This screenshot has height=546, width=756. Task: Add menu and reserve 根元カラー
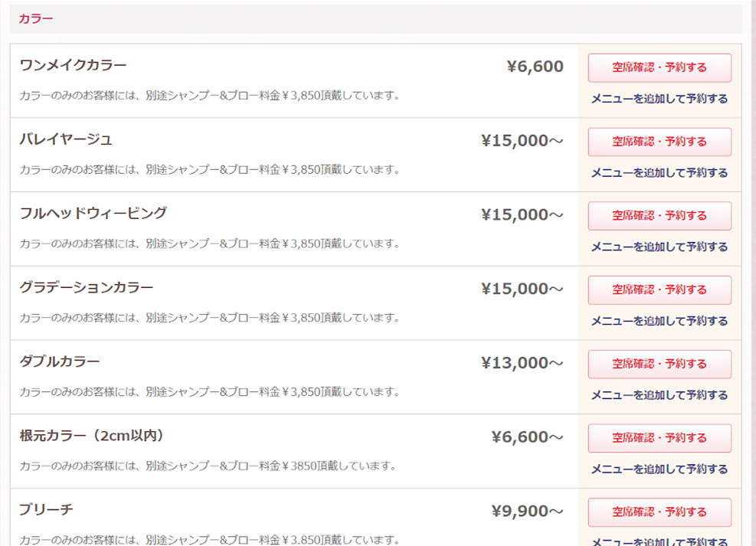(659, 469)
